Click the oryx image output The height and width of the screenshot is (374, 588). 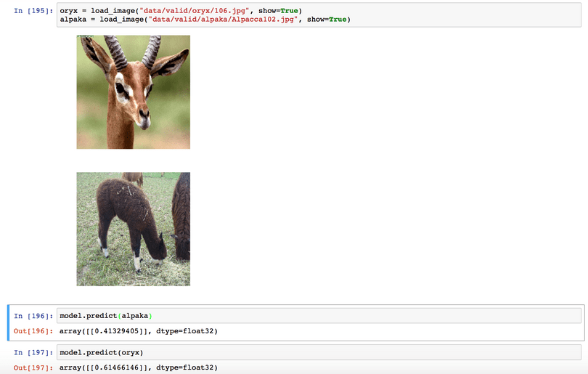click(133, 92)
